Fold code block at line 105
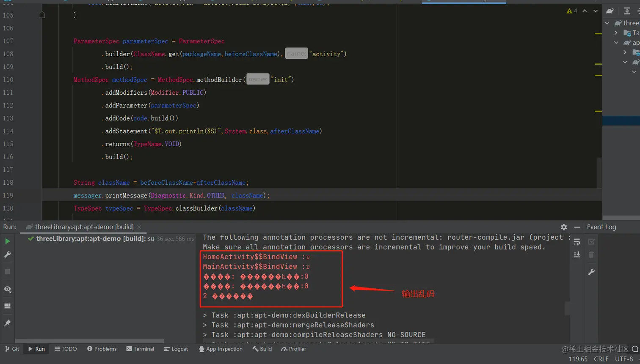Image resolution: width=640 pixels, height=364 pixels. point(42,15)
